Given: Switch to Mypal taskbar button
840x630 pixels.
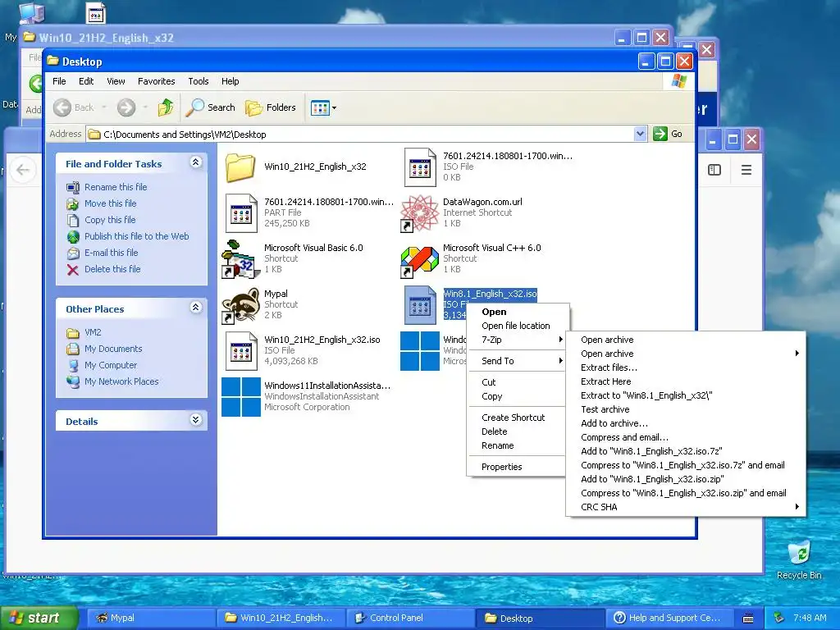Looking at the screenshot, I should [x=150, y=618].
